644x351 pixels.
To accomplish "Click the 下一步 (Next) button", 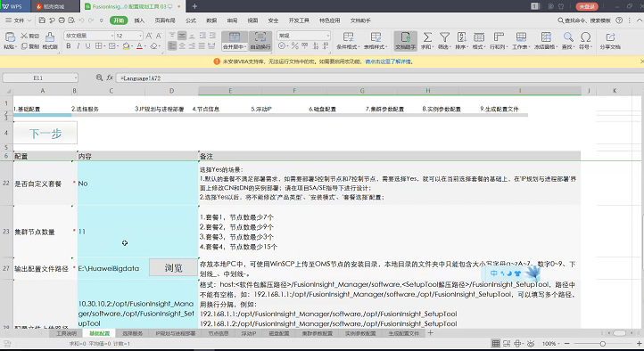I will coord(45,134).
